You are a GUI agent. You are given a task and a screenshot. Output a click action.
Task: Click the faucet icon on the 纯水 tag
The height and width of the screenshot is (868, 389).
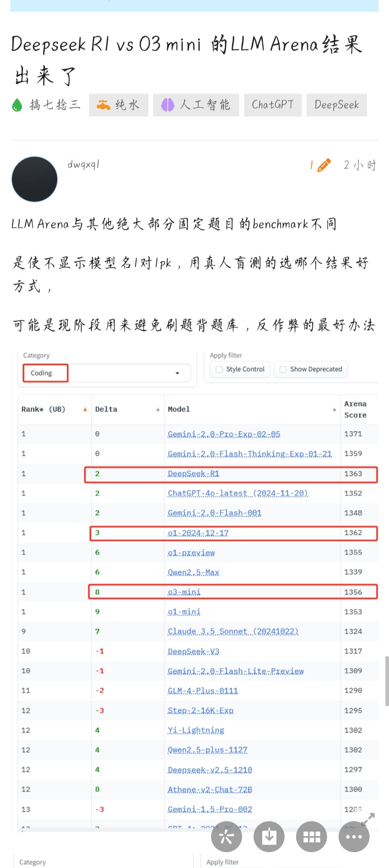click(103, 105)
